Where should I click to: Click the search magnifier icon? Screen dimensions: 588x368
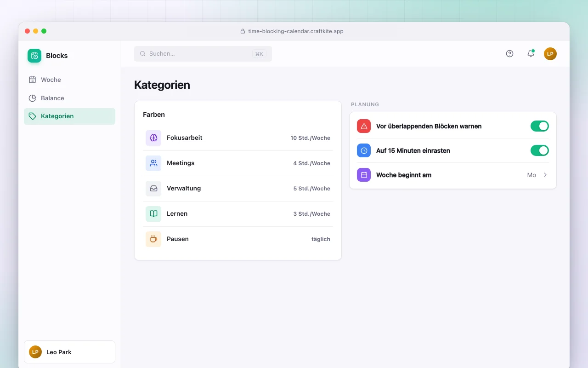pos(143,54)
